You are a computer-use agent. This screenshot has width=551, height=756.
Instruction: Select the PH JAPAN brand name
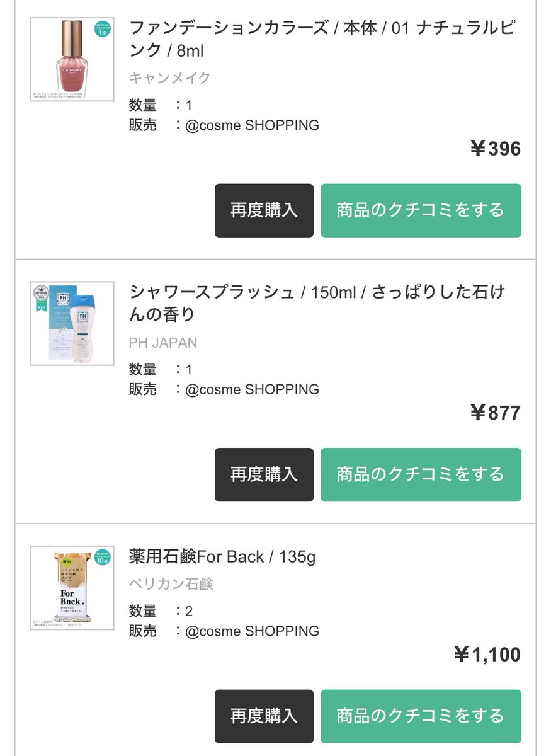163,343
